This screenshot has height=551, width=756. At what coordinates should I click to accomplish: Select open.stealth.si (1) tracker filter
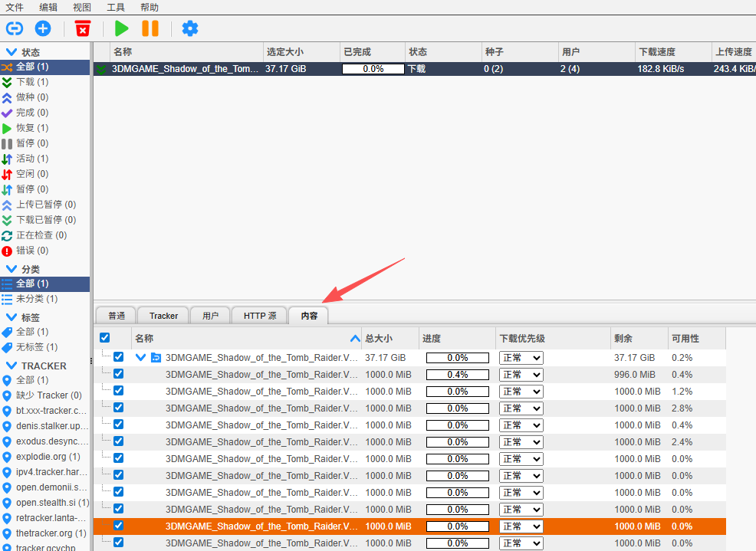44,503
